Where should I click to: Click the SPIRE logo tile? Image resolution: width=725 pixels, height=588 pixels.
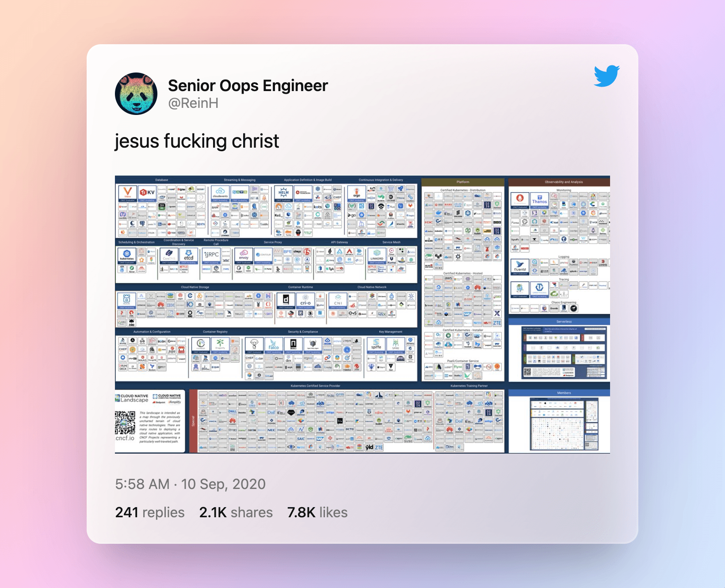[396, 346]
